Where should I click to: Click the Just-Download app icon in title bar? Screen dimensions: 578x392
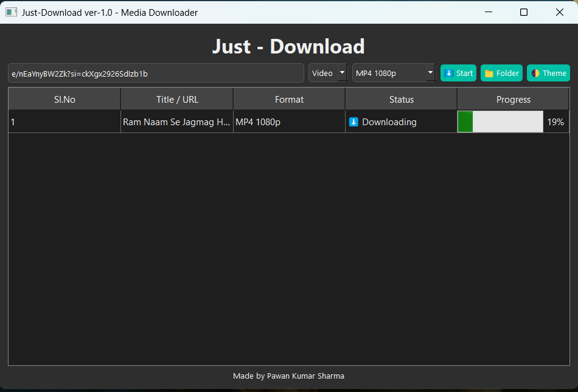tap(10, 12)
